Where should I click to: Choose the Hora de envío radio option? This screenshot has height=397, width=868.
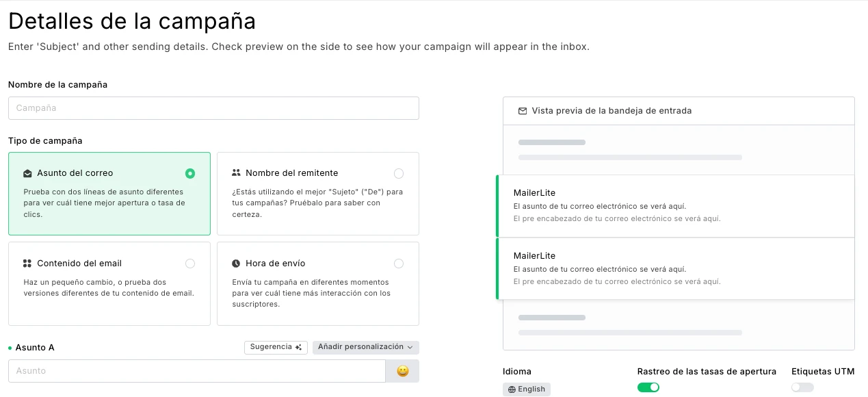tap(399, 264)
